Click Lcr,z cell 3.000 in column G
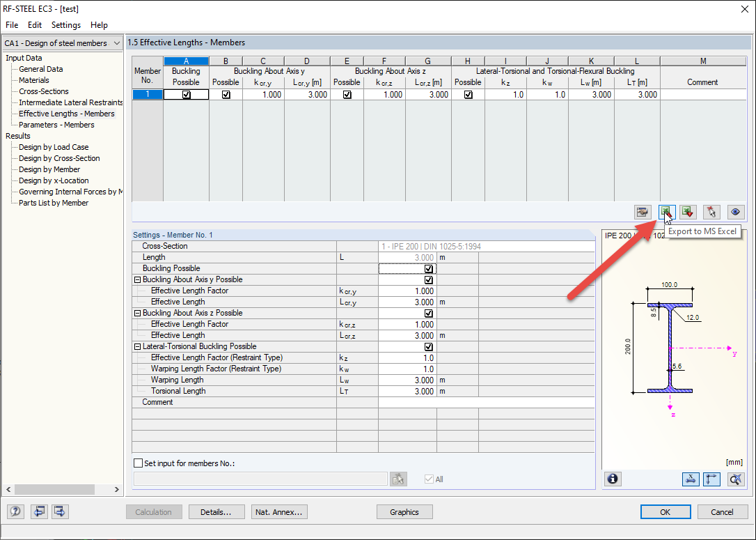The width and height of the screenshot is (756, 540). click(428, 95)
